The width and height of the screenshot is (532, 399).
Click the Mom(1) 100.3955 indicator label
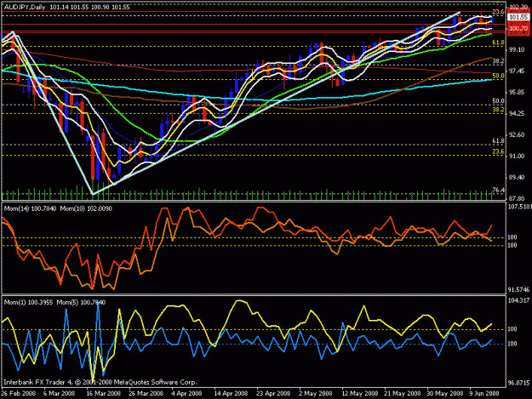pos(28,302)
